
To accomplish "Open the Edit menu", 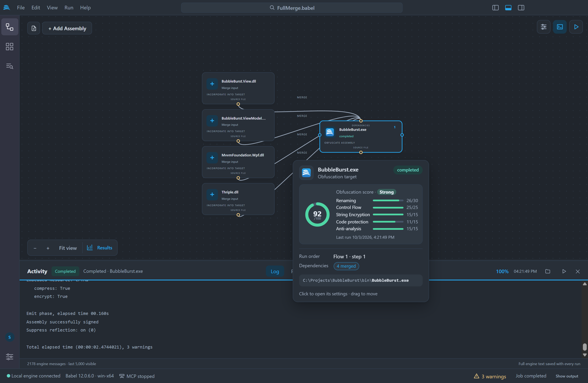I will point(36,8).
